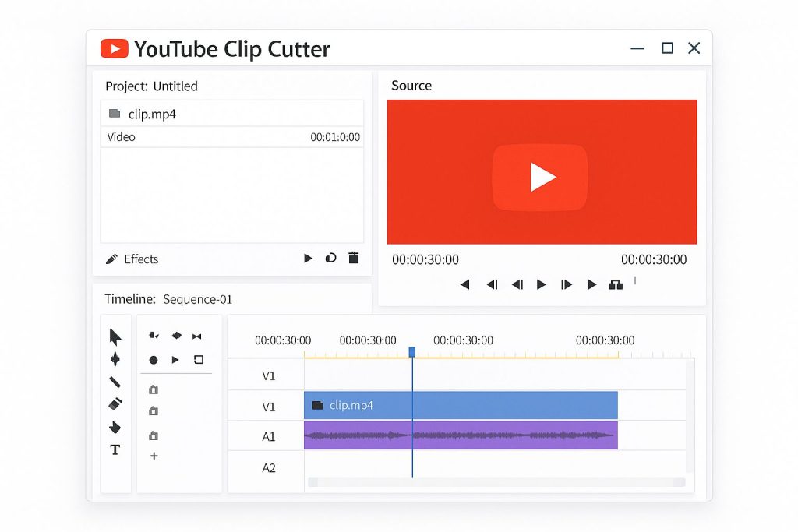Viewport: 798px width, 532px height.
Task: Maximize the YouTube Clip Cutter window
Action: [x=667, y=48]
